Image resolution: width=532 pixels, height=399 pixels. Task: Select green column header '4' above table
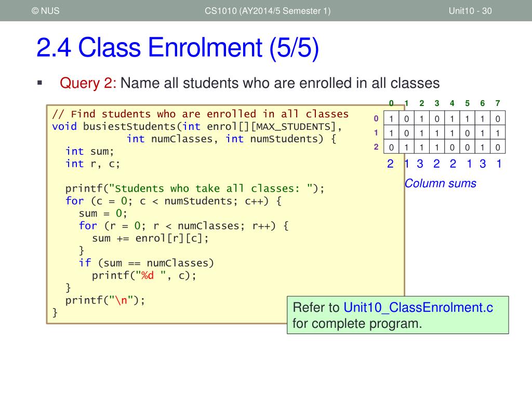point(452,103)
